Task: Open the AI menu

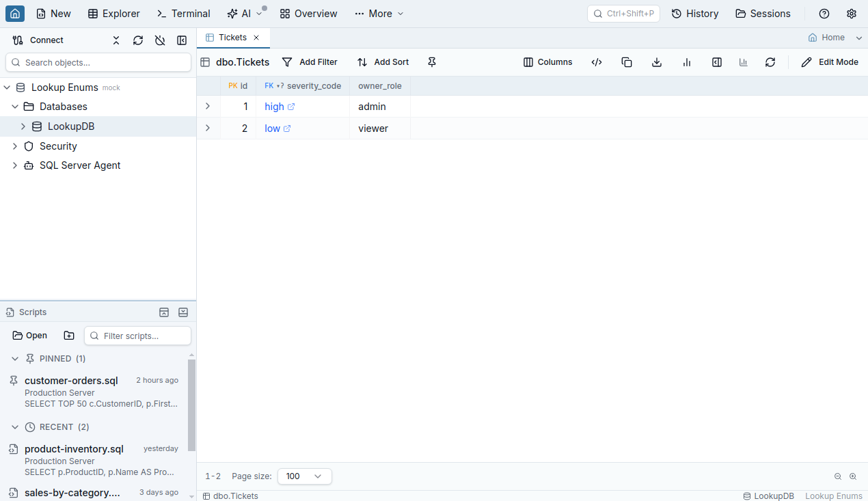Action: (x=245, y=14)
